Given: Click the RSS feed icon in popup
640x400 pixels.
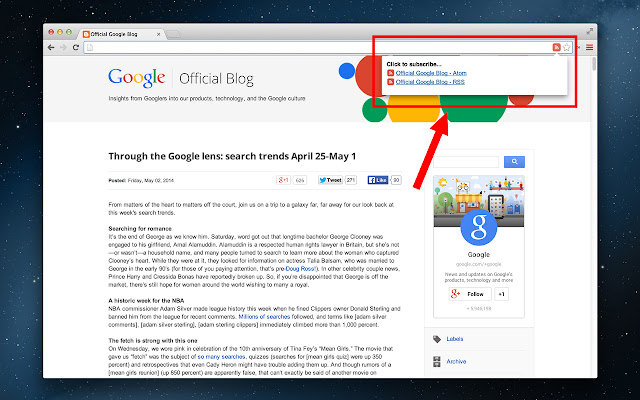Looking at the screenshot, I should [x=391, y=82].
